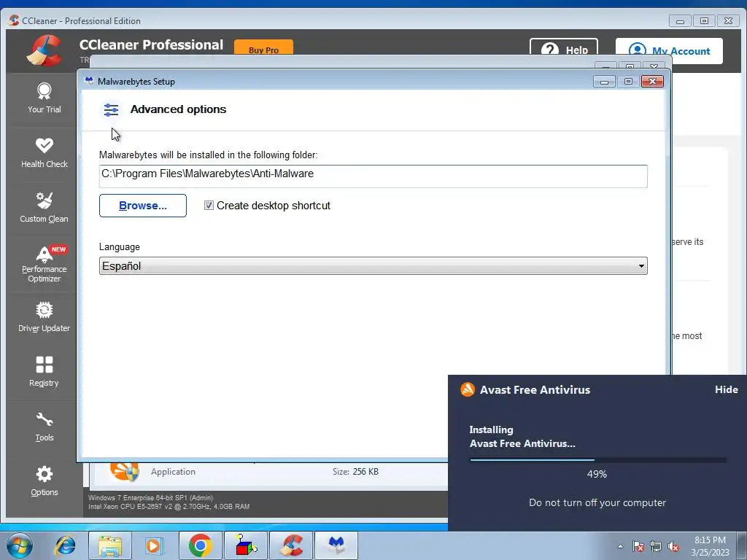This screenshot has height=560, width=747.
Task: Open Registry section in CCleaner sidebar
Action: point(44,373)
